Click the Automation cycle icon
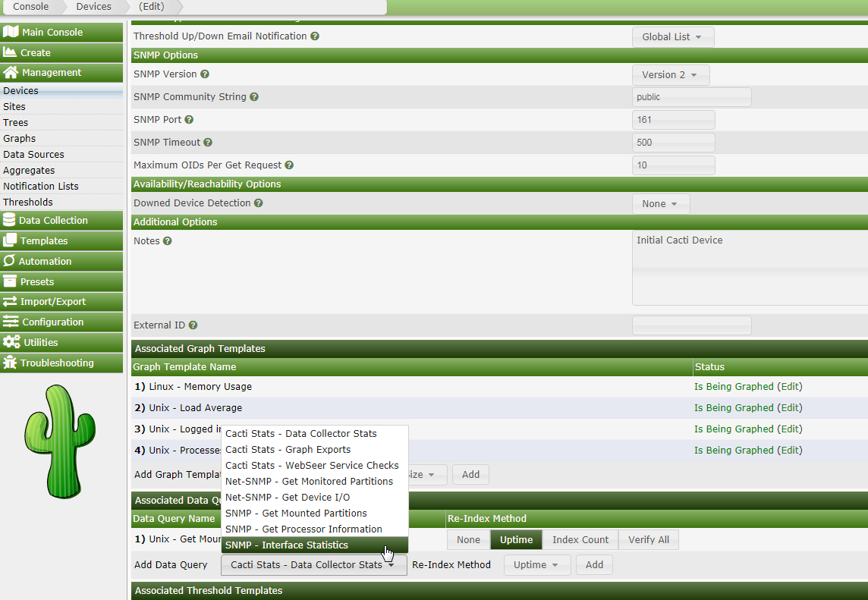 coord(9,261)
